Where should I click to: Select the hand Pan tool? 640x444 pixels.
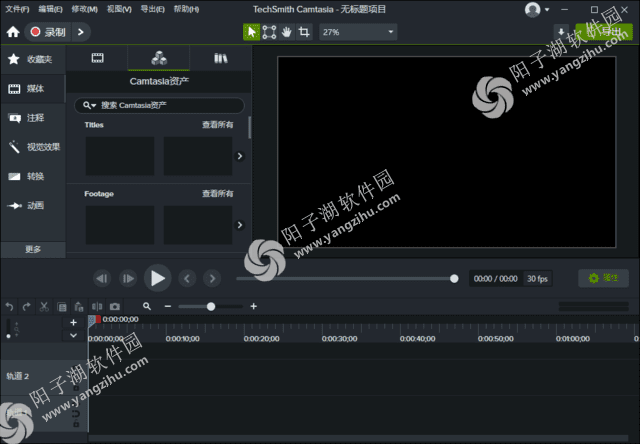point(287,32)
